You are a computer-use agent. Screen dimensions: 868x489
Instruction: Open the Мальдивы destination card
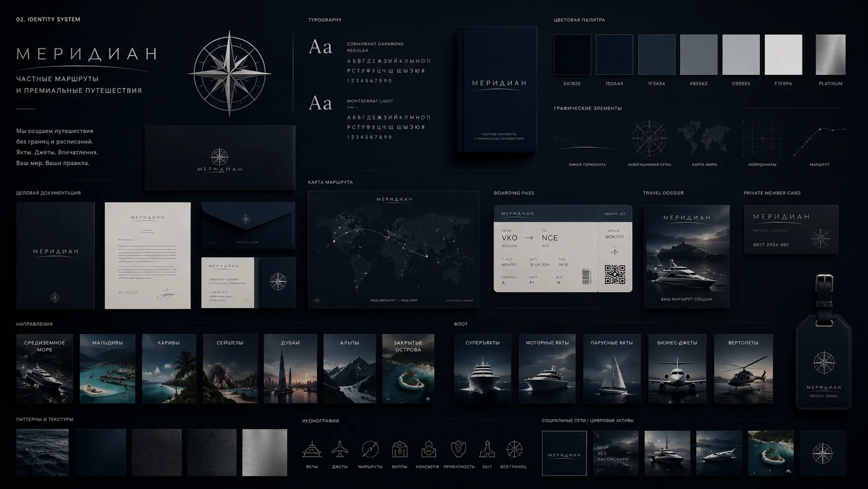(107, 368)
